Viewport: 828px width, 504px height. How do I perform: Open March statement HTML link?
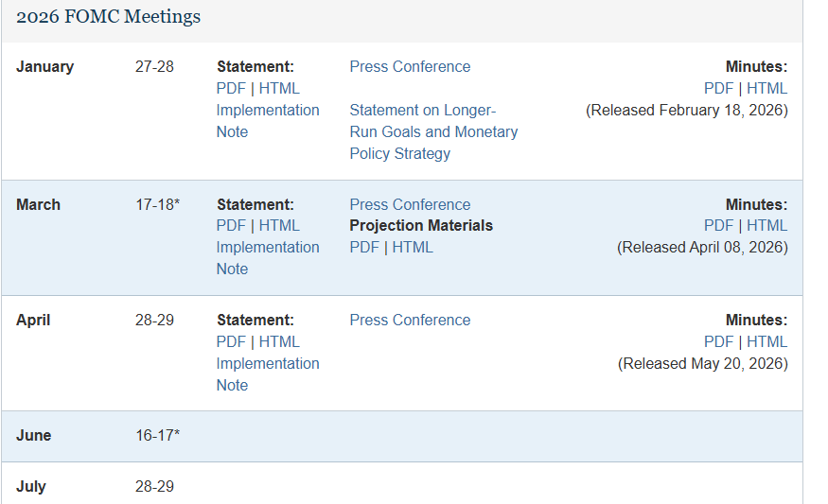coord(279,225)
